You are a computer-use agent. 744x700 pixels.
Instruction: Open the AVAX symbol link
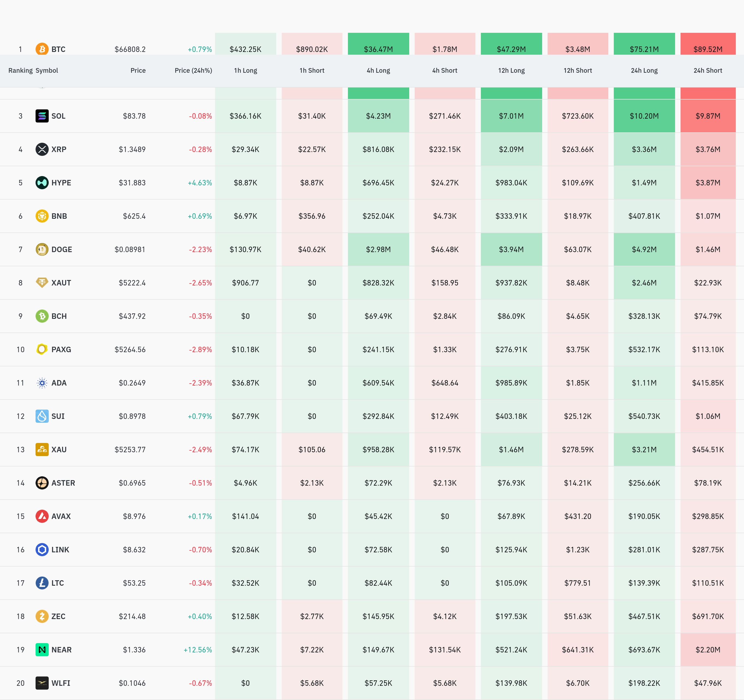click(61, 516)
